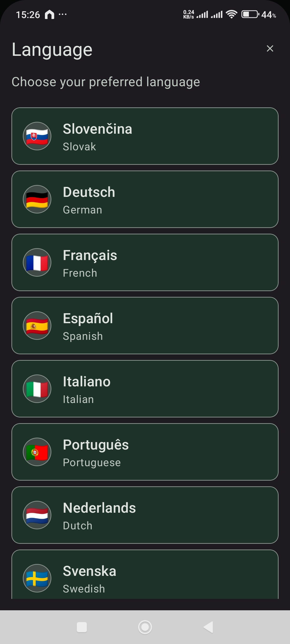Viewport: 290px width, 644px height.
Task: Close the Language dialog
Action: pos(270,48)
